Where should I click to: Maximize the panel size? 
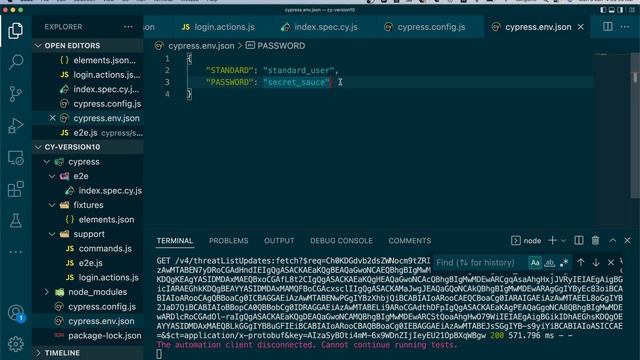click(x=613, y=240)
